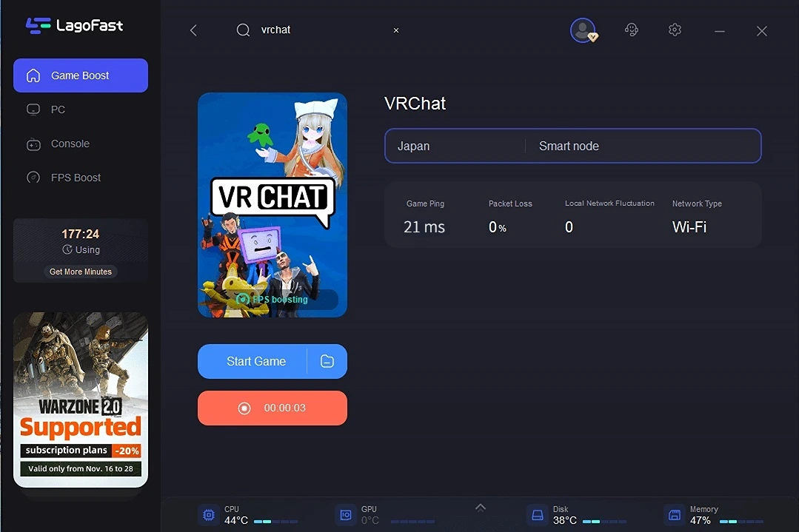This screenshot has height=532, width=799.
Task: Open customer support headset icon
Action: pos(632,30)
